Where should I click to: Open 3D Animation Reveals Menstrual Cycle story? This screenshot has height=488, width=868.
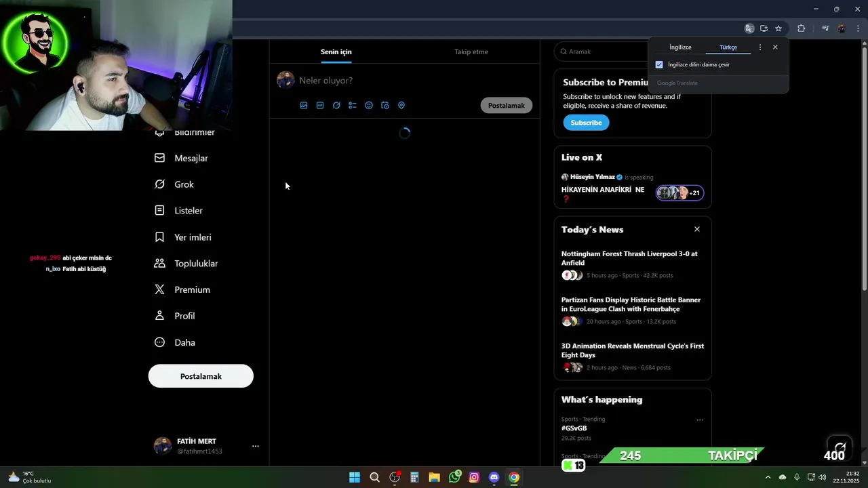pyautogui.click(x=632, y=357)
